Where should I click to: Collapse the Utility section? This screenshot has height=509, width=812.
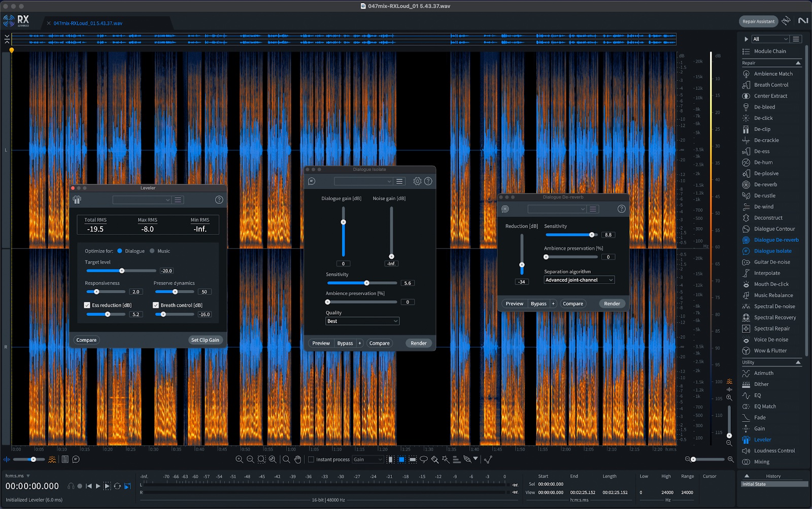(x=798, y=362)
